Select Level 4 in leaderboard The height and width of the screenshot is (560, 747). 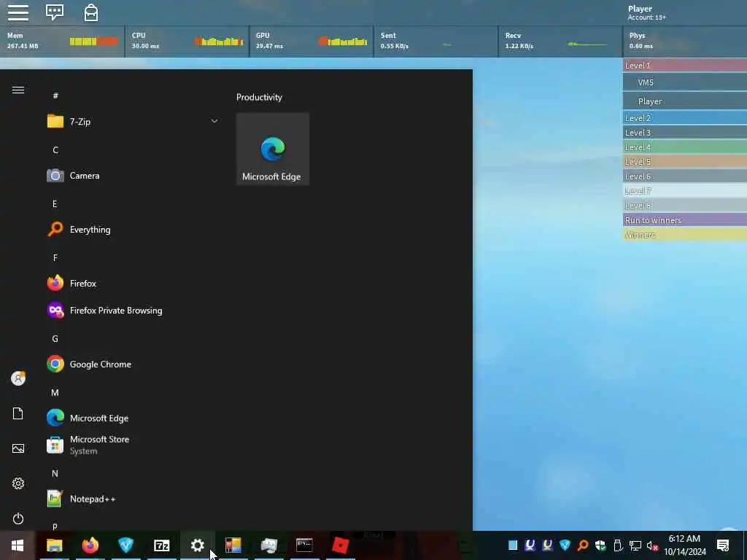(x=684, y=147)
